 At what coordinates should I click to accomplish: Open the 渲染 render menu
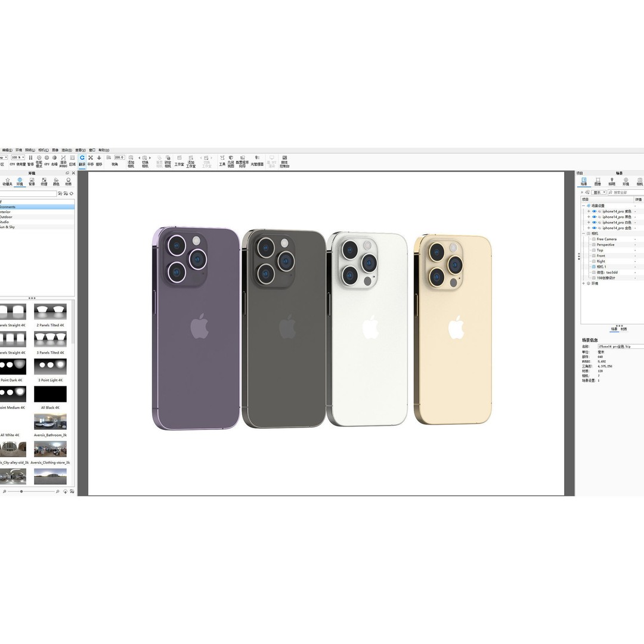pos(67,150)
